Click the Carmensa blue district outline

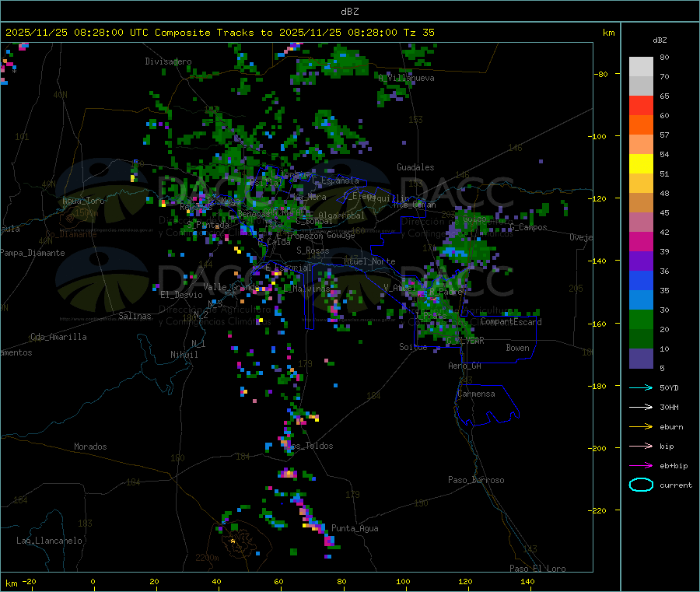487,405
